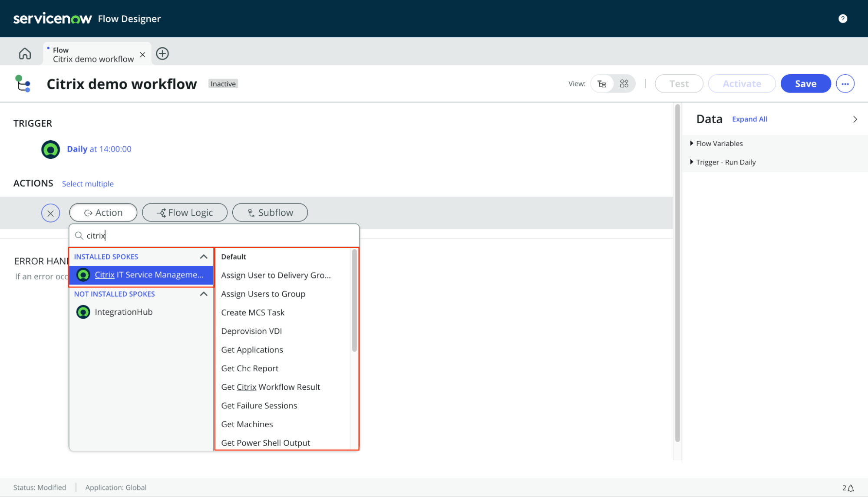Open the help question mark icon
The image size is (868, 497).
842,19
